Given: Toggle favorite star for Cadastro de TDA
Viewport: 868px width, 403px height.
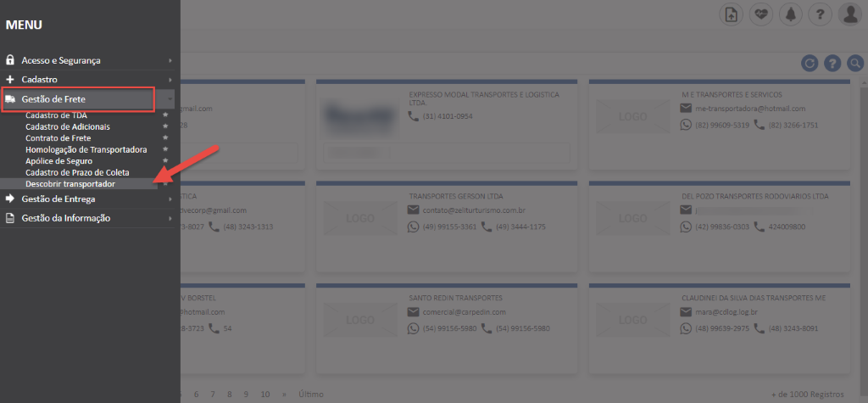Looking at the screenshot, I should [165, 115].
